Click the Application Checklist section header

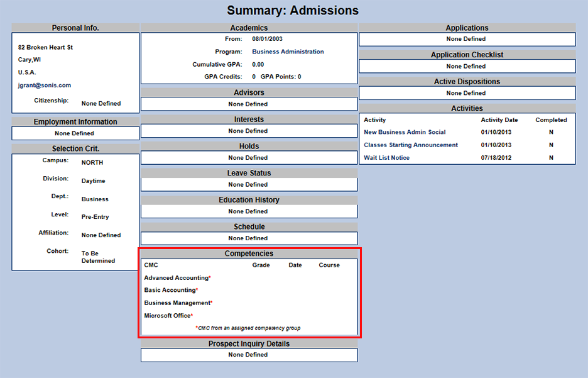point(467,55)
